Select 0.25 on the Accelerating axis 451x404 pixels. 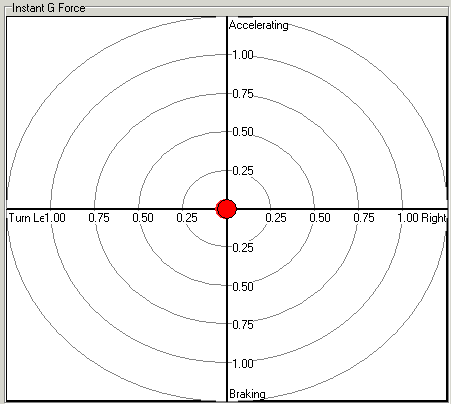click(x=243, y=171)
